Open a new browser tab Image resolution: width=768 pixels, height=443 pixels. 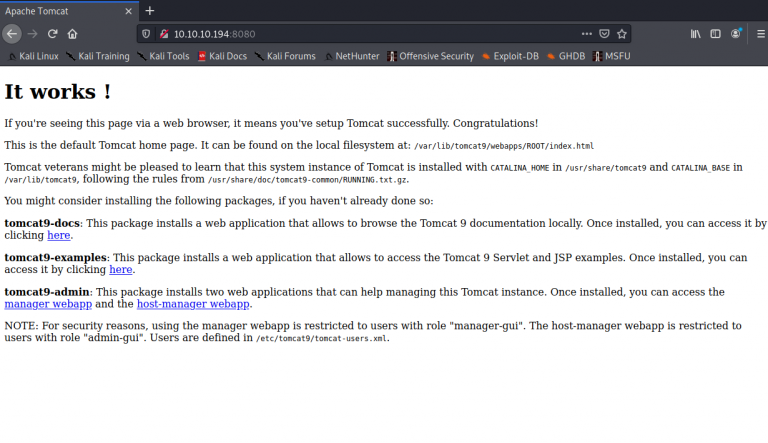(x=150, y=11)
